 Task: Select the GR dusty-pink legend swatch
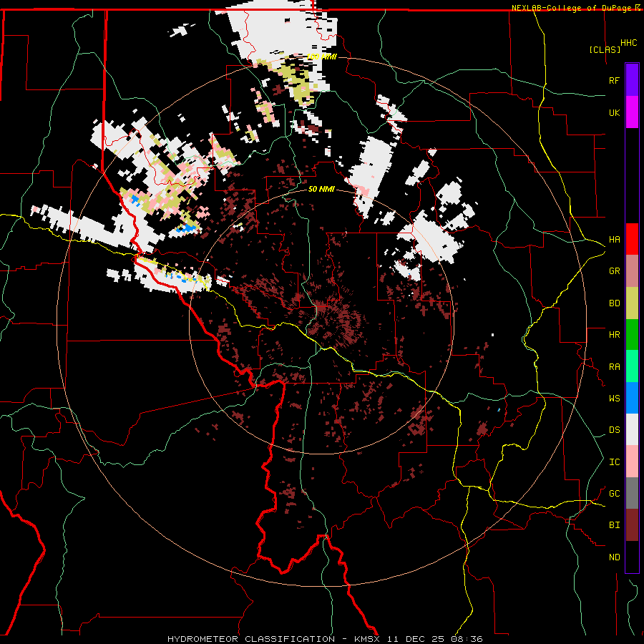pos(632,271)
